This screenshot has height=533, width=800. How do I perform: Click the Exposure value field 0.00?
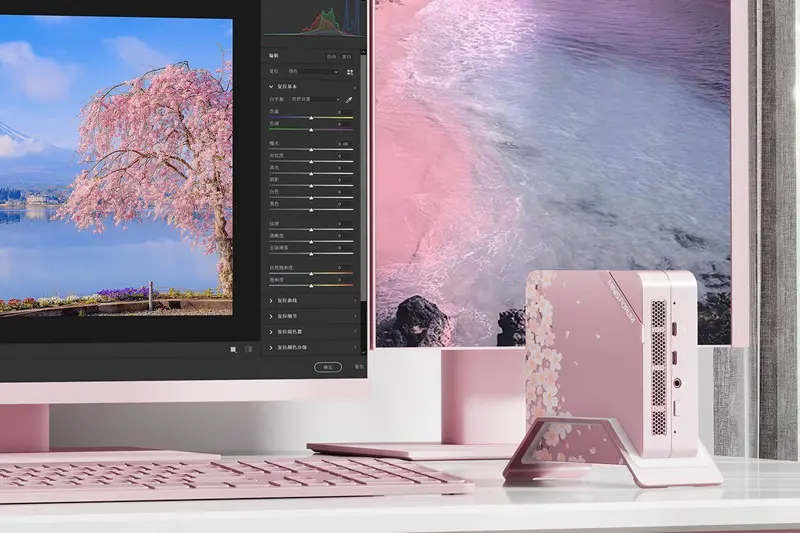pos(344,144)
